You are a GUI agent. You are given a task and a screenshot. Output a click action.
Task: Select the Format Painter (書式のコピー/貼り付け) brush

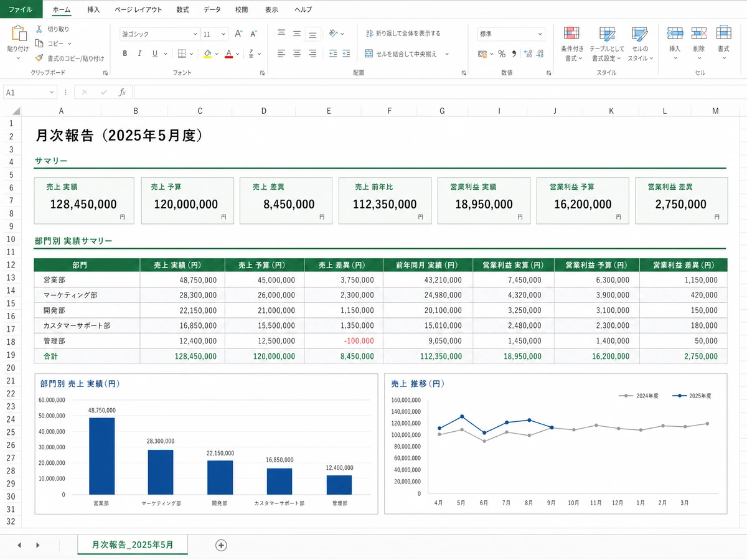coord(39,58)
